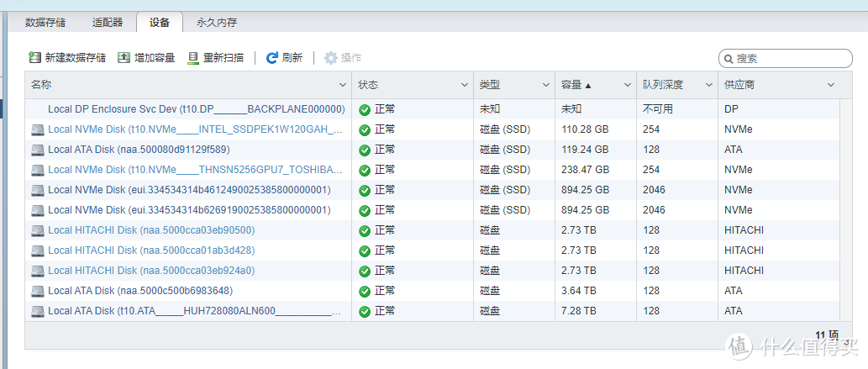Click the New Datastore (新建数据存储) icon
Image resolution: width=868 pixels, height=369 pixels.
pos(34,58)
